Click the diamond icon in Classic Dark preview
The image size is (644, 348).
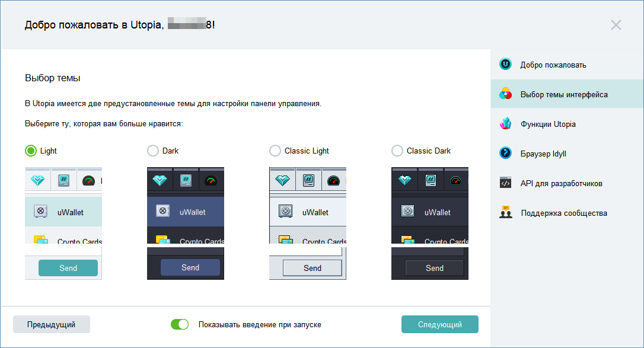[404, 180]
